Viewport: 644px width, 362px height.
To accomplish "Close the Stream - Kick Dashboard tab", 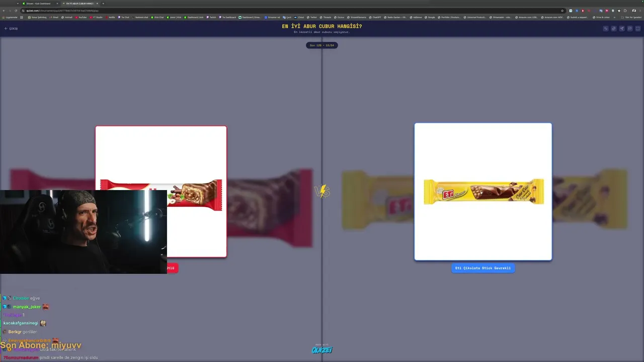I will (x=57, y=4).
